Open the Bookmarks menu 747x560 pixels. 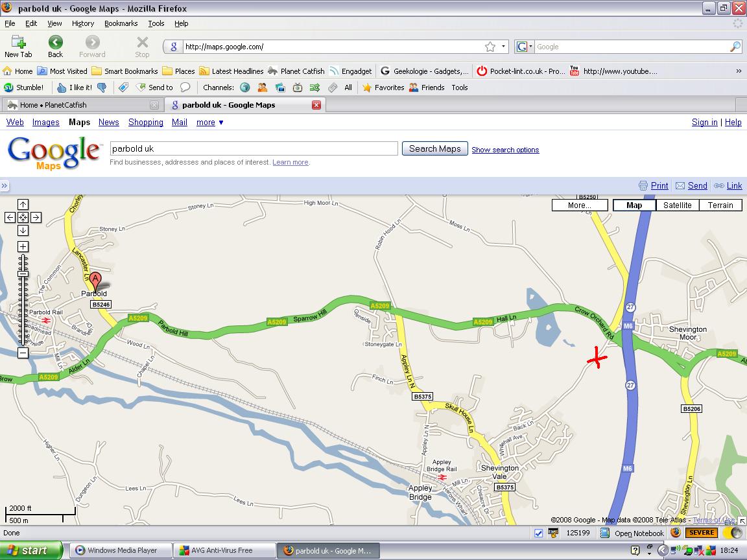(x=121, y=23)
